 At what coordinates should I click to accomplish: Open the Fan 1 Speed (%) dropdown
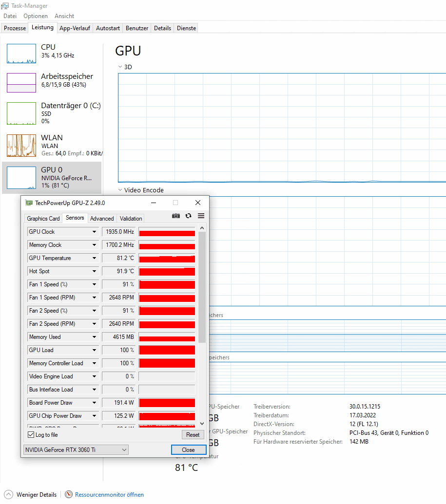(94, 284)
